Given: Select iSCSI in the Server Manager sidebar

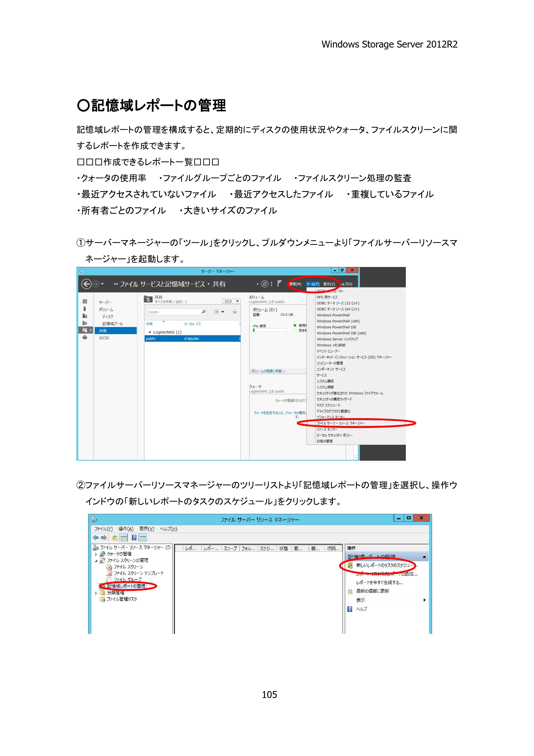Looking at the screenshot, I should (104, 338).
